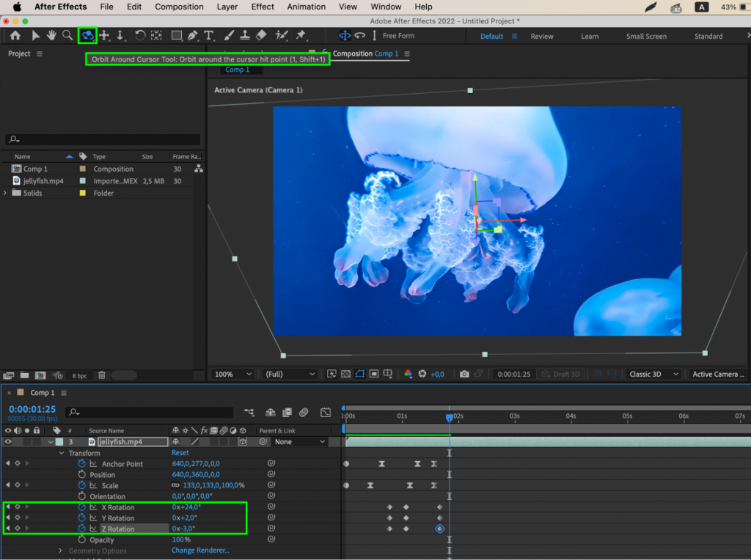Select the Rotation tool
Image resolution: width=751 pixels, height=560 pixels.
tap(139, 34)
